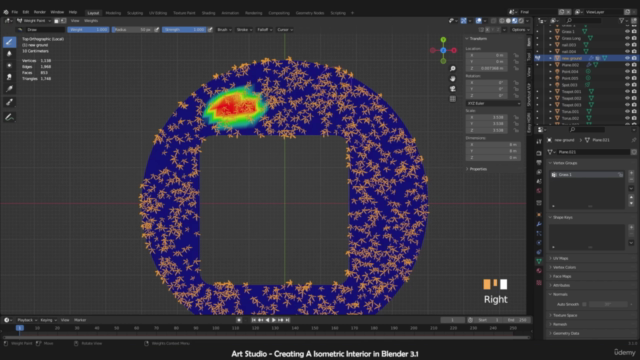
Task: Open Physics properties tab icon
Action: pyautogui.click(x=539, y=243)
